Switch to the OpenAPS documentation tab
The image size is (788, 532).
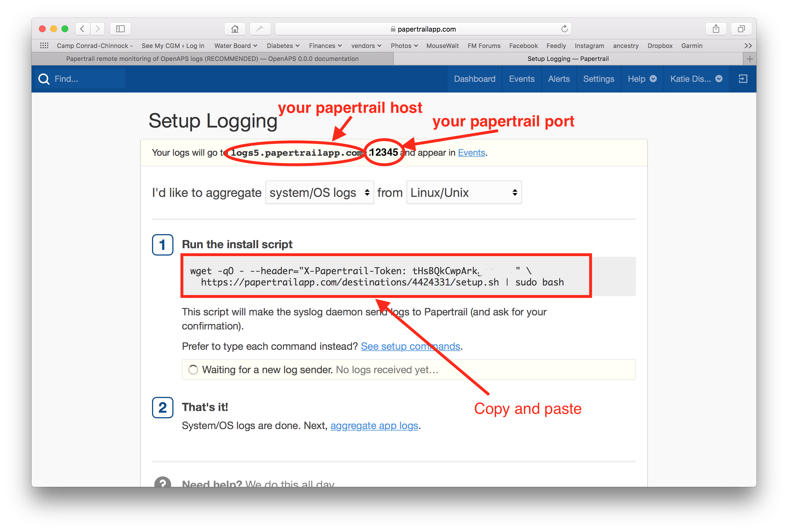tap(212, 59)
